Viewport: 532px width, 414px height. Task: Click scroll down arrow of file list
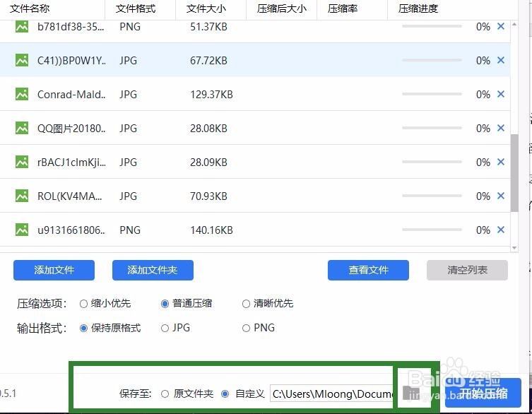pos(514,248)
